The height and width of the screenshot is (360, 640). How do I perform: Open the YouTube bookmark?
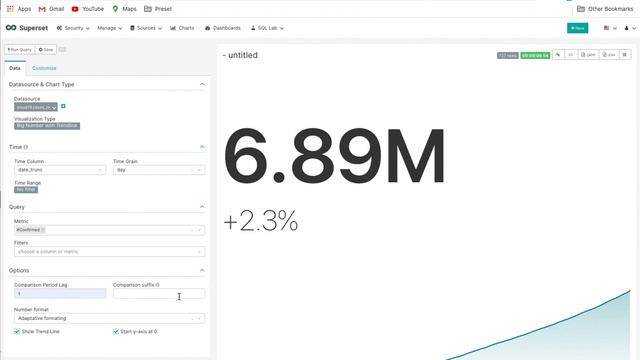[x=87, y=9]
